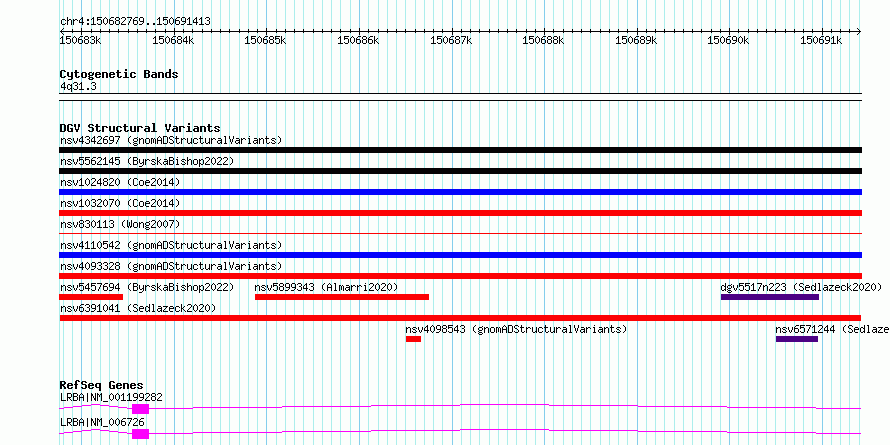This screenshot has height=445, width=890.
Task: Open the dgv5517n223 Sedlazeck2020 label
Action: pyautogui.click(x=801, y=287)
